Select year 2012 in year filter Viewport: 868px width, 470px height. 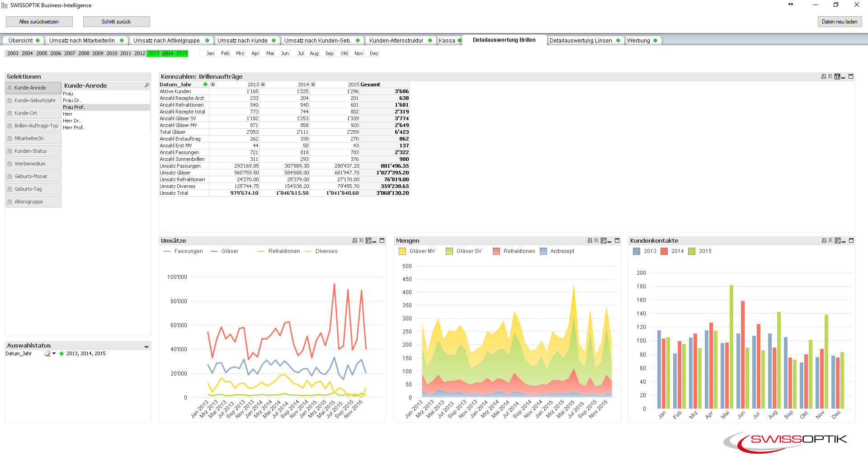coord(140,53)
